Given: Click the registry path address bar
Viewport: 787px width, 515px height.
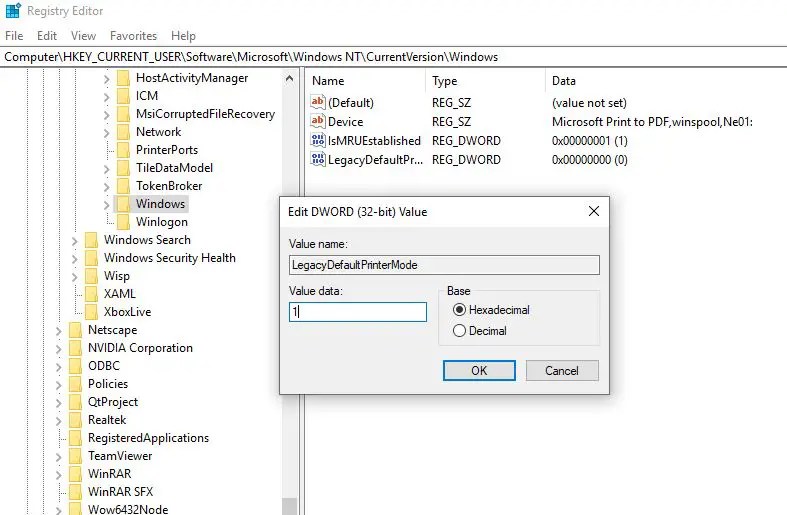Looking at the screenshot, I should pyautogui.click(x=394, y=57).
